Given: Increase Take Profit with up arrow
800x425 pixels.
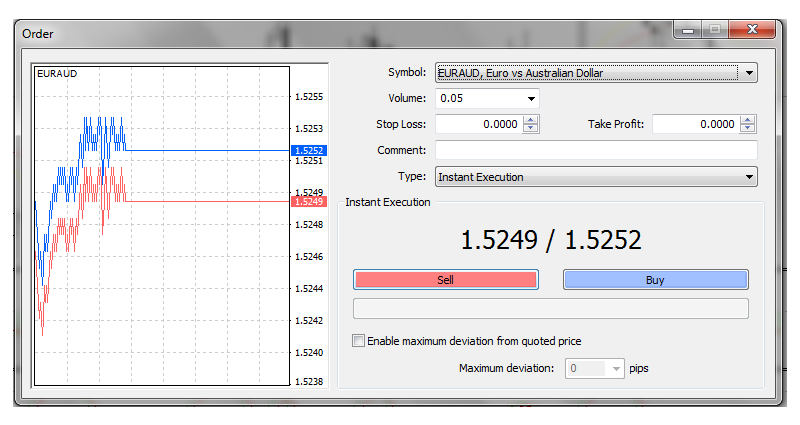Looking at the screenshot, I should pyautogui.click(x=747, y=120).
